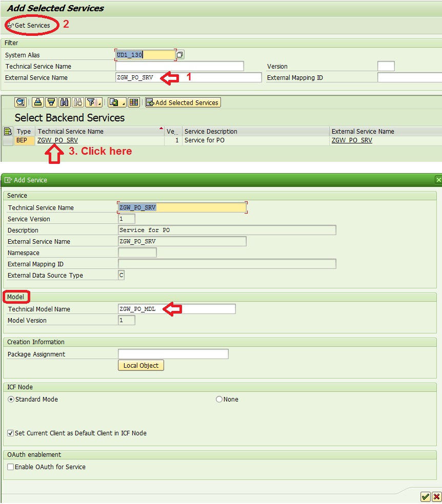
Task: Click the External Mapping ID filter field
Action: pos(410,77)
